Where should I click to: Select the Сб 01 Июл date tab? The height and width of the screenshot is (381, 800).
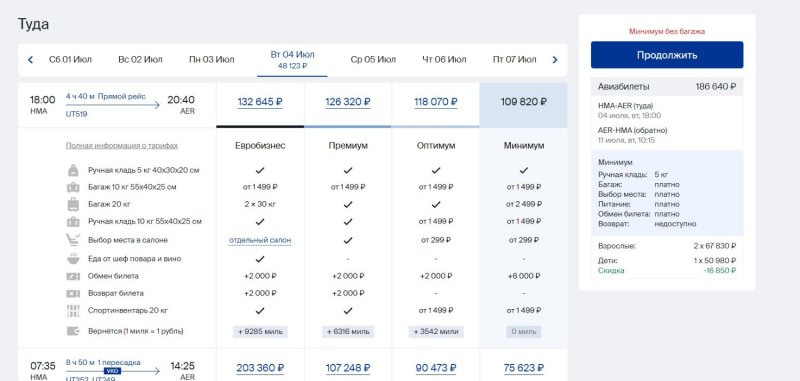tap(70, 60)
